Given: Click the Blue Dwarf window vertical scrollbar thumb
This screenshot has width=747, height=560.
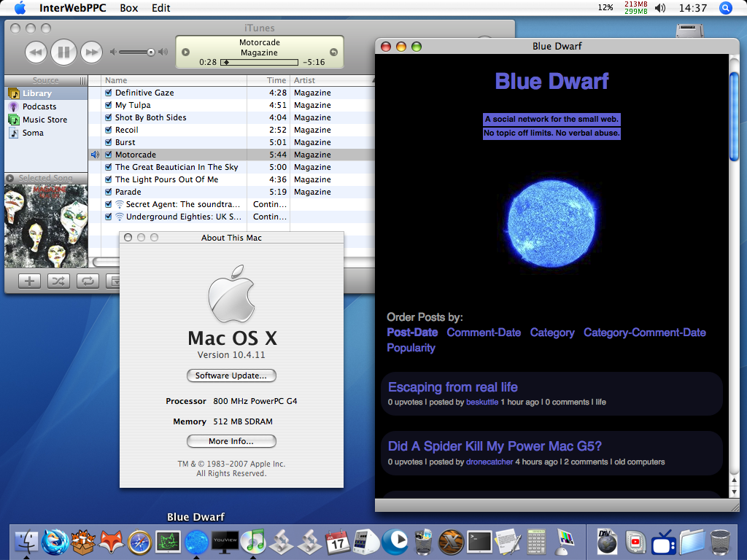Looking at the screenshot, I should (734, 117).
